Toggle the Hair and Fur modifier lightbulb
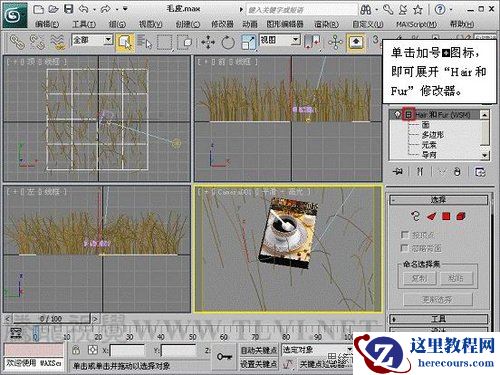500x375 pixels. click(397, 114)
